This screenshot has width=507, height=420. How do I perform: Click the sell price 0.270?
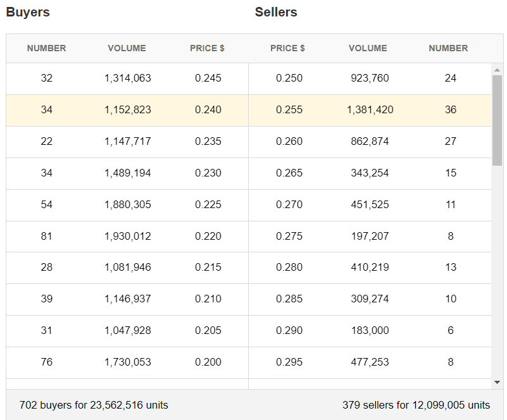pyautogui.click(x=289, y=205)
